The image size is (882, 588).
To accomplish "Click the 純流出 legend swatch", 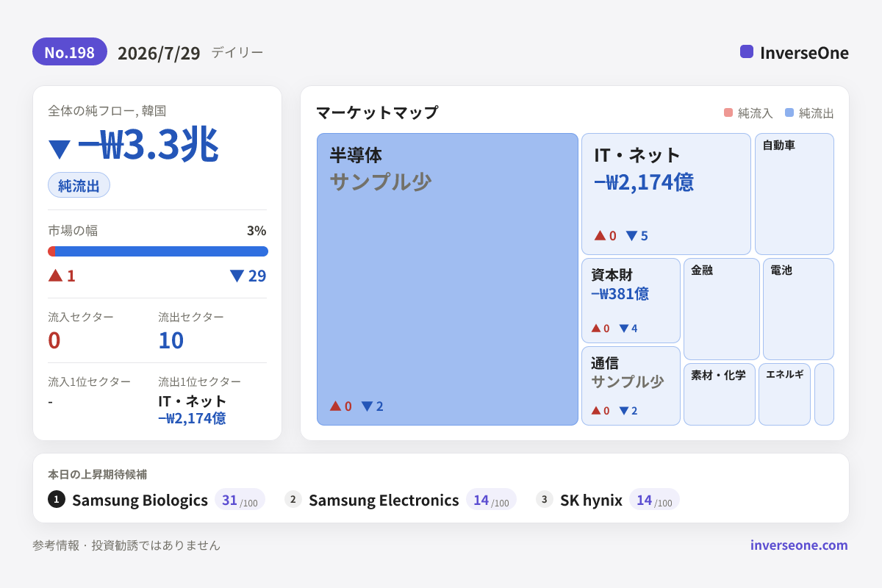I will [x=789, y=112].
